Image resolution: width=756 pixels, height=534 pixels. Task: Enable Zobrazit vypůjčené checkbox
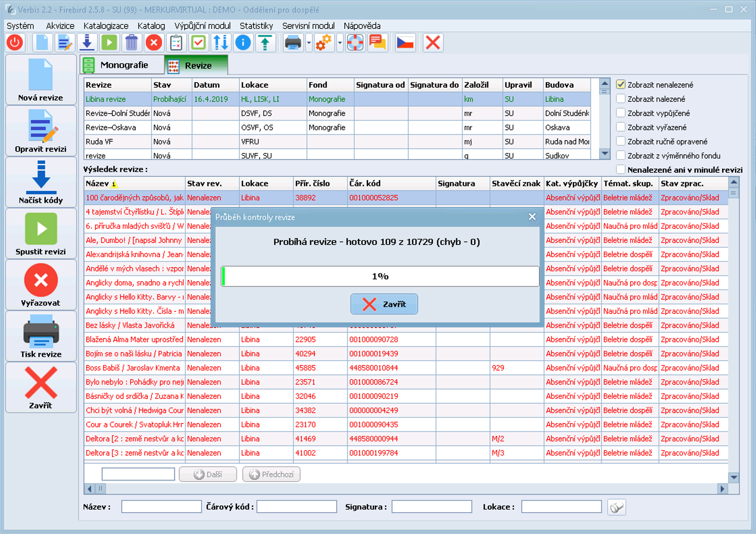coord(620,113)
